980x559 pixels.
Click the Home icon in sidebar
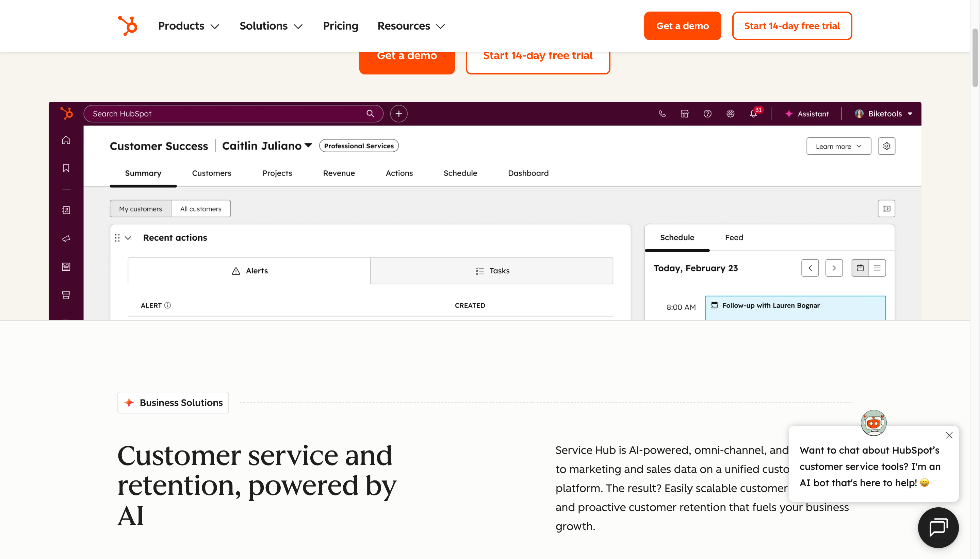[x=66, y=140]
